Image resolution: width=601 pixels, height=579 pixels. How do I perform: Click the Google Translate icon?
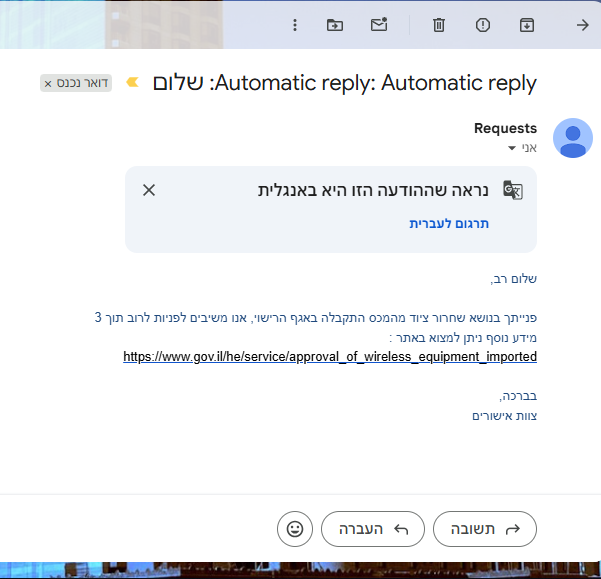click(513, 190)
